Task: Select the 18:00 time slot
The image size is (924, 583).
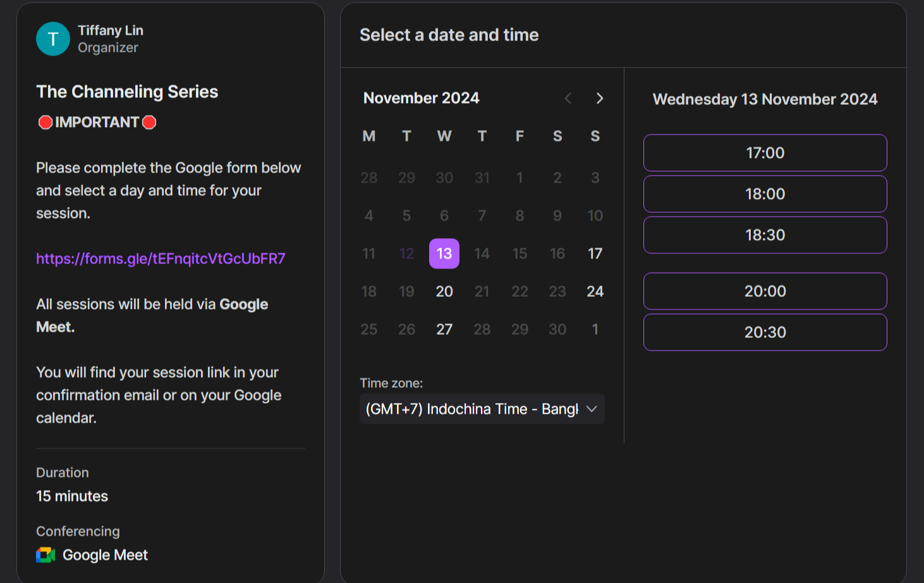Action: (x=765, y=194)
